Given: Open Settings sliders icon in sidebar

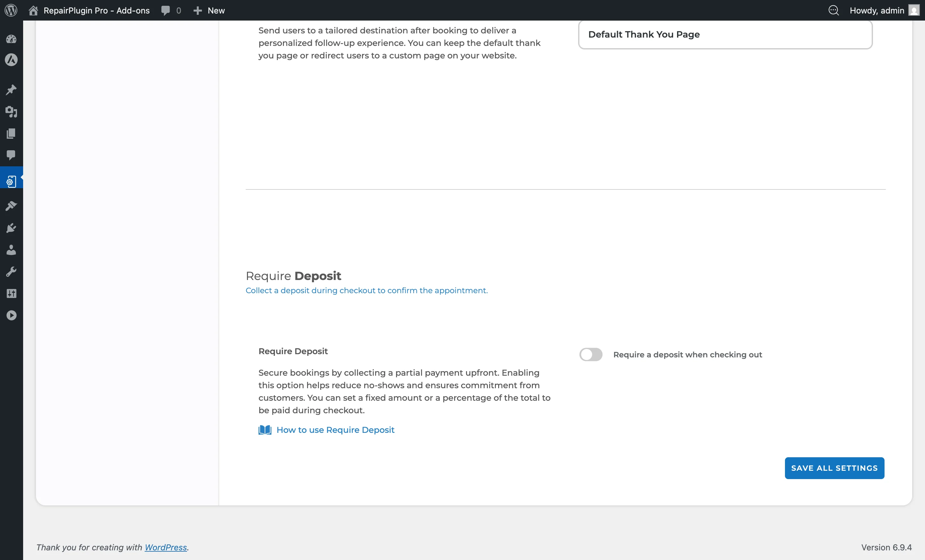Looking at the screenshot, I should coord(11,293).
